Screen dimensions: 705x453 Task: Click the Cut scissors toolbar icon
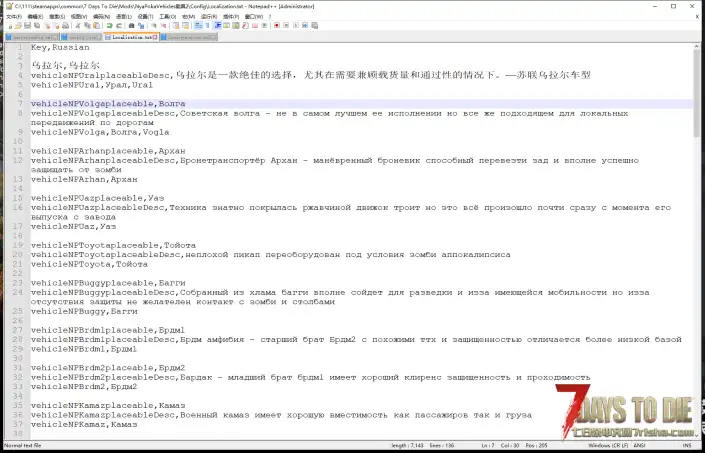(78, 26)
